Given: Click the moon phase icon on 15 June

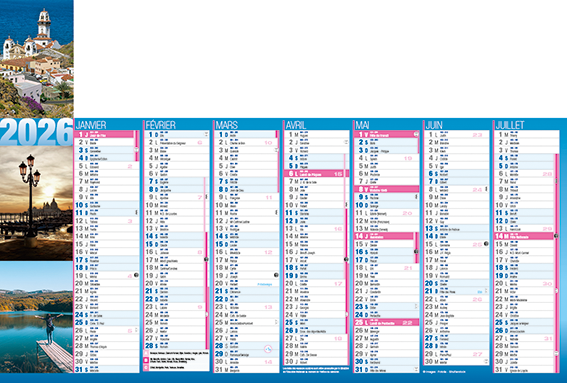Looking at the screenshot, I should coord(486,244).
